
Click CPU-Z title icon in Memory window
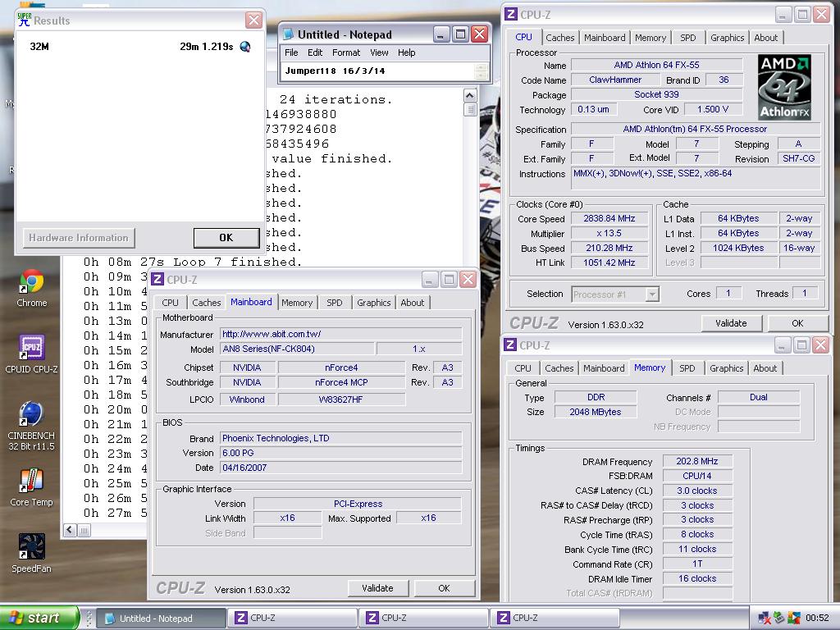click(x=510, y=345)
